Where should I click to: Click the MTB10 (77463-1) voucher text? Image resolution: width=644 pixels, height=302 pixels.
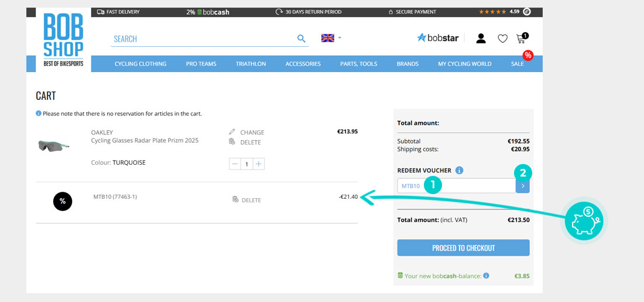click(115, 196)
